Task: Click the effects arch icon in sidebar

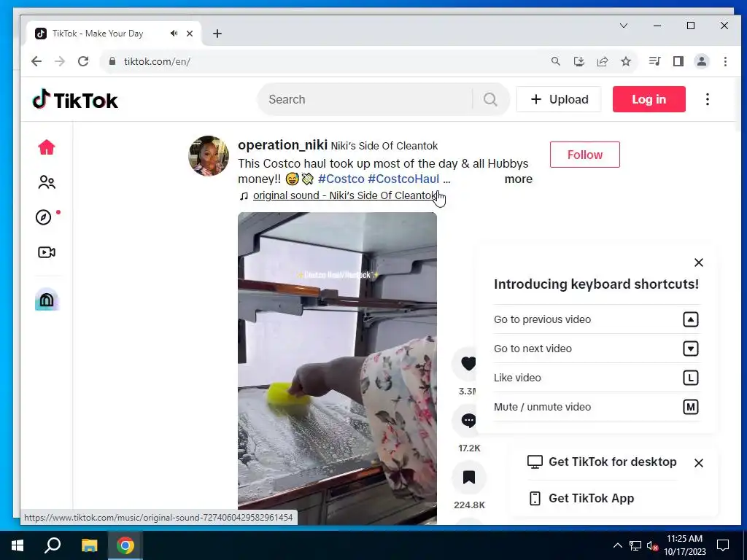Action: [x=47, y=299]
